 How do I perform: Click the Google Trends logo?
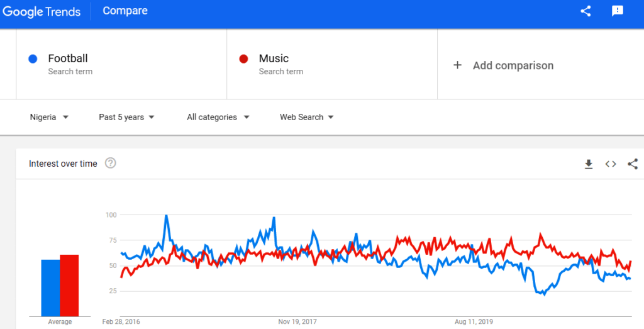tap(42, 11)
